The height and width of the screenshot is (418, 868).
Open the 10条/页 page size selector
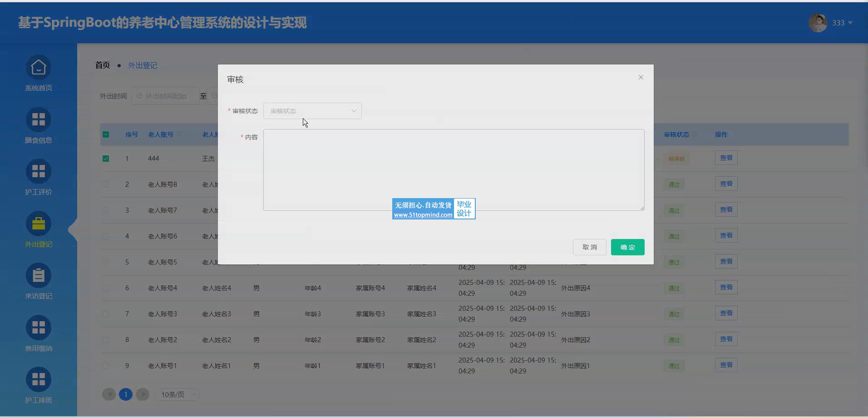pyautogui.click(x=177, y=395)
